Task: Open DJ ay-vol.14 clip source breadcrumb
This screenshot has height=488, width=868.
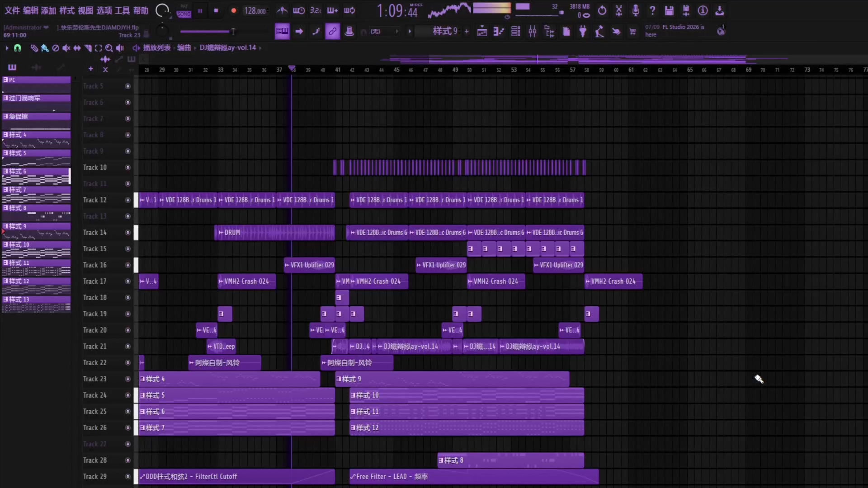Action: pos(228,47)
